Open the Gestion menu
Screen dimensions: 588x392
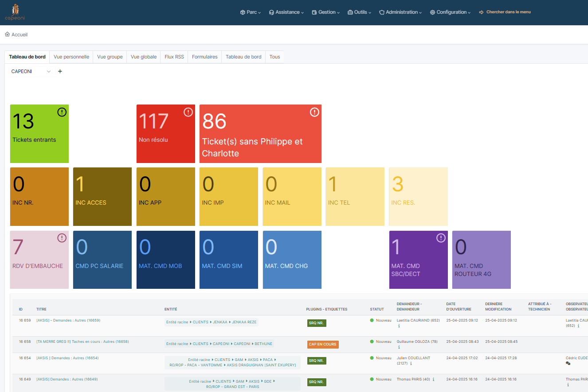tap(326, 12)
